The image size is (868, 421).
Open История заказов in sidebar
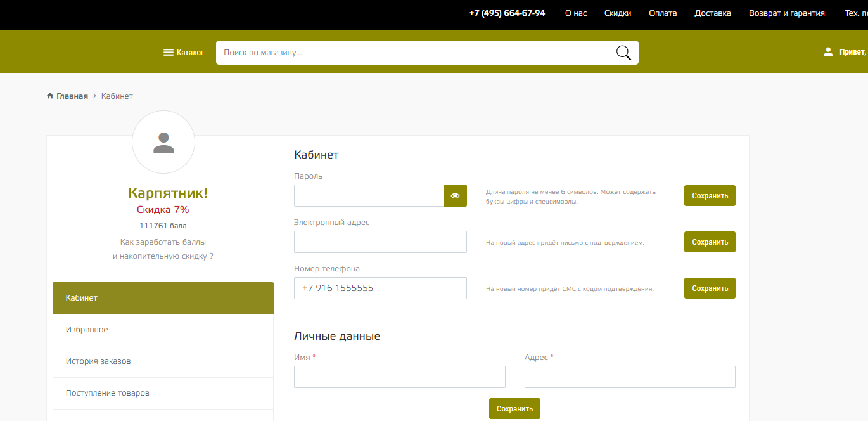(x=98, y=361)
